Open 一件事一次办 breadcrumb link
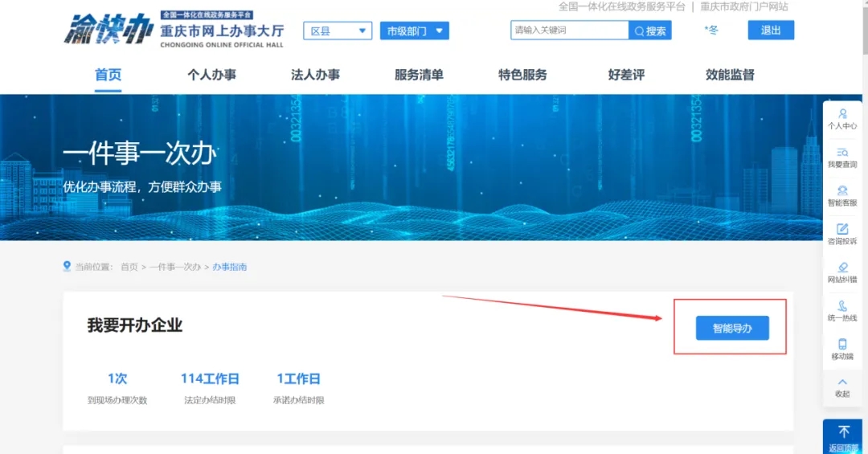 174,267
